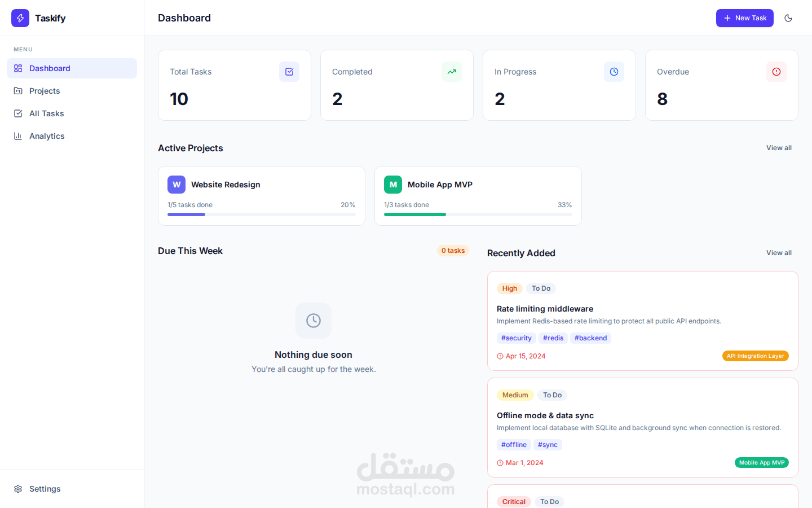Click the Taskify lightning bolt logo
Image resolution: width=812 pixels, height=508 pixels.
pyautogui.click(x=20, y=18)
